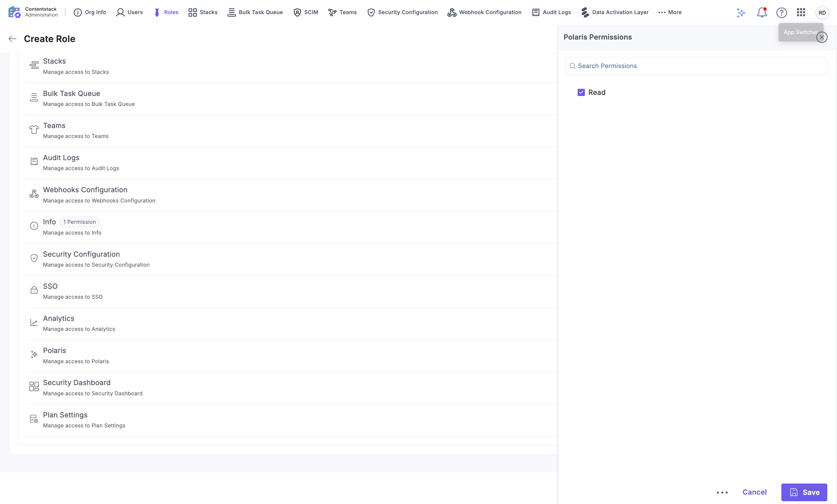The image size is (837, 504).
Task: Open the help question mark icon
Action: point(782,12)
